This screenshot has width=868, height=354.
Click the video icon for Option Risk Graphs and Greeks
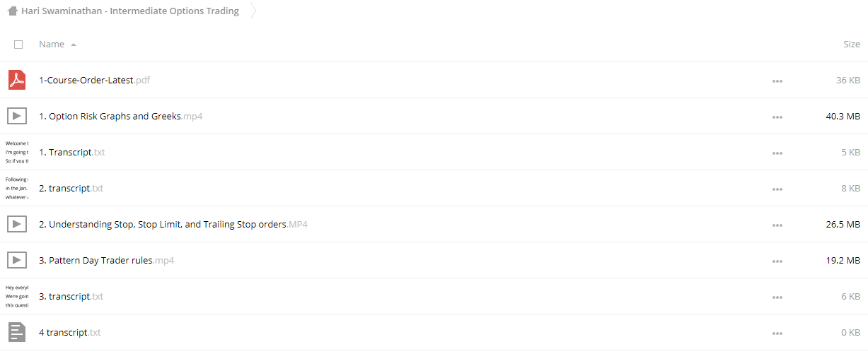17,116
